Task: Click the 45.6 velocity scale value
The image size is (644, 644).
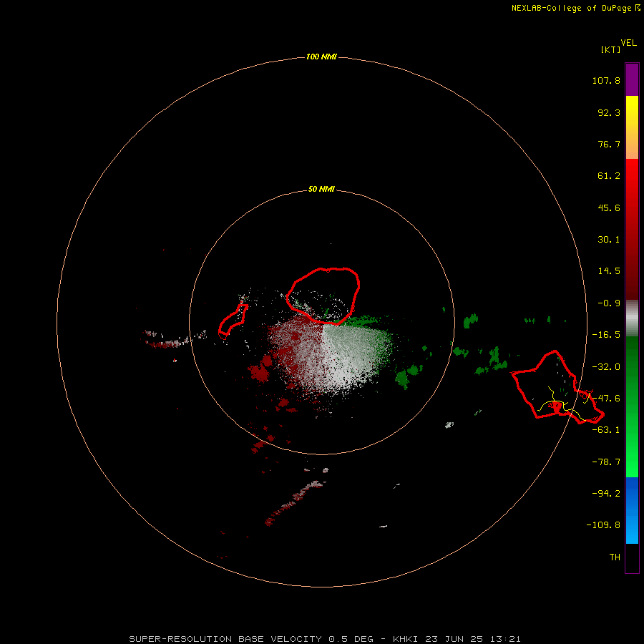Action: click(609, 208)
